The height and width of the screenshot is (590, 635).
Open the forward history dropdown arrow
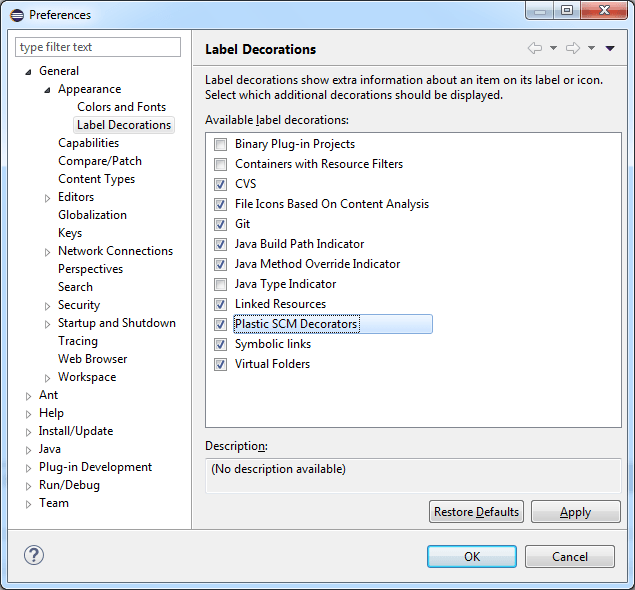591,48
